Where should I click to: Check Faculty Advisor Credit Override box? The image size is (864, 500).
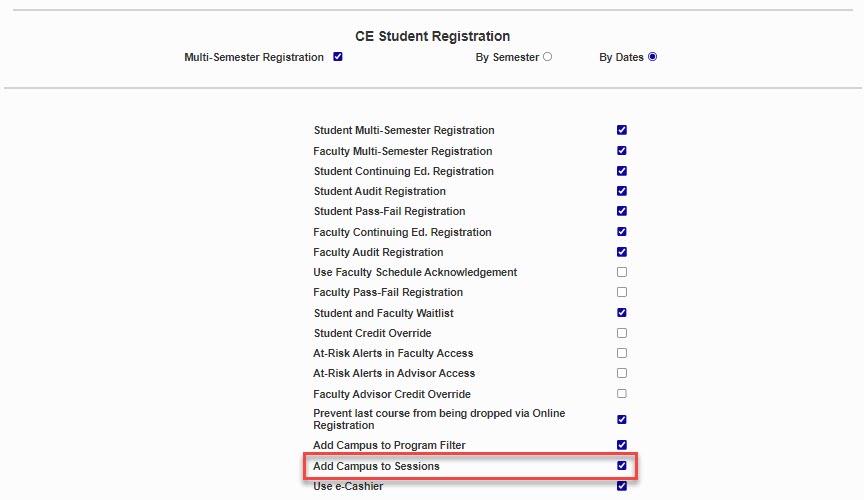pos(622,394)
